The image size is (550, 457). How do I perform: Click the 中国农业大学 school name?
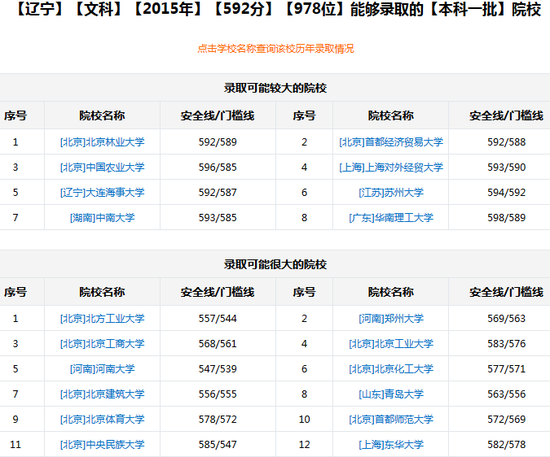pos(102,167)
